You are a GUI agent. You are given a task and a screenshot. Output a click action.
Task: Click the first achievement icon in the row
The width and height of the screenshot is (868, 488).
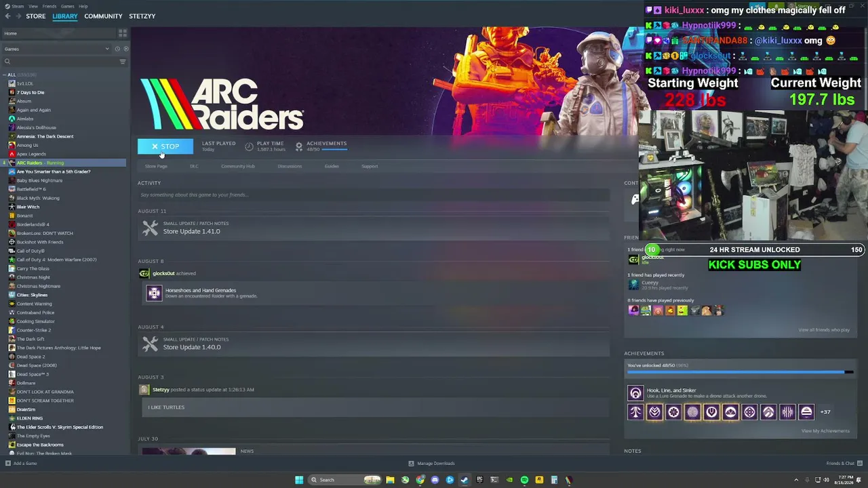[x=635, y=411]
